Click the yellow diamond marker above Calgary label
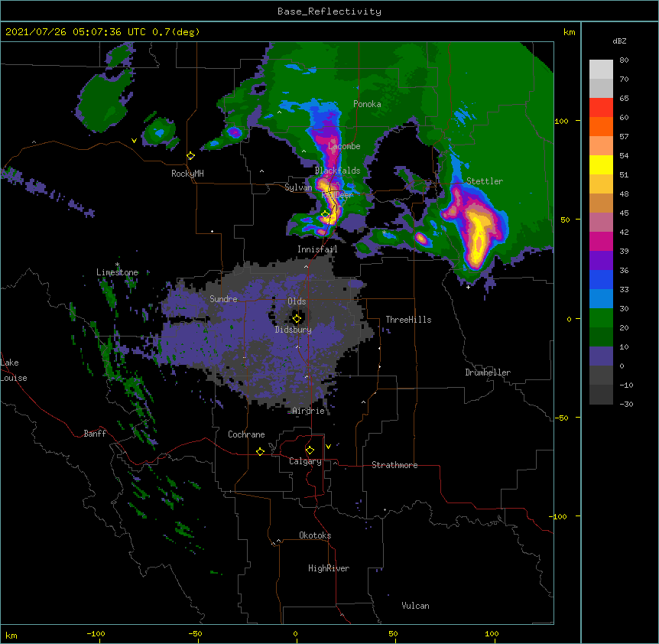The width and height of the screenshot is (659, 644). pos(310,450)
